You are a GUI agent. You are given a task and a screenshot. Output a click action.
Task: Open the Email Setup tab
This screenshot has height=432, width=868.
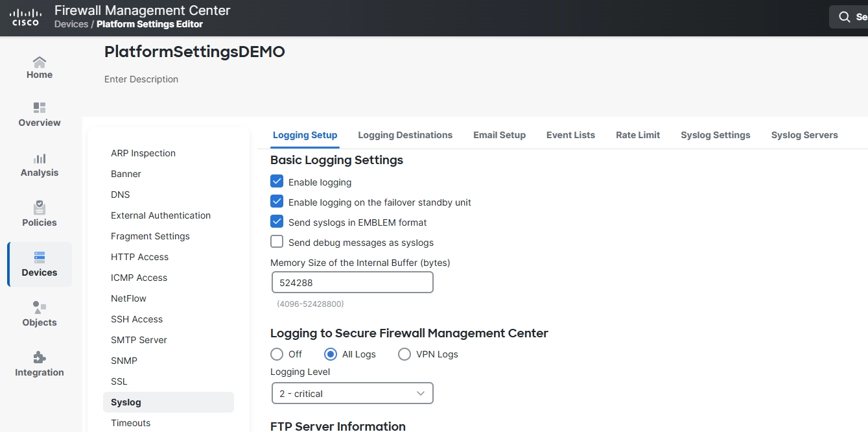(499, 135)
